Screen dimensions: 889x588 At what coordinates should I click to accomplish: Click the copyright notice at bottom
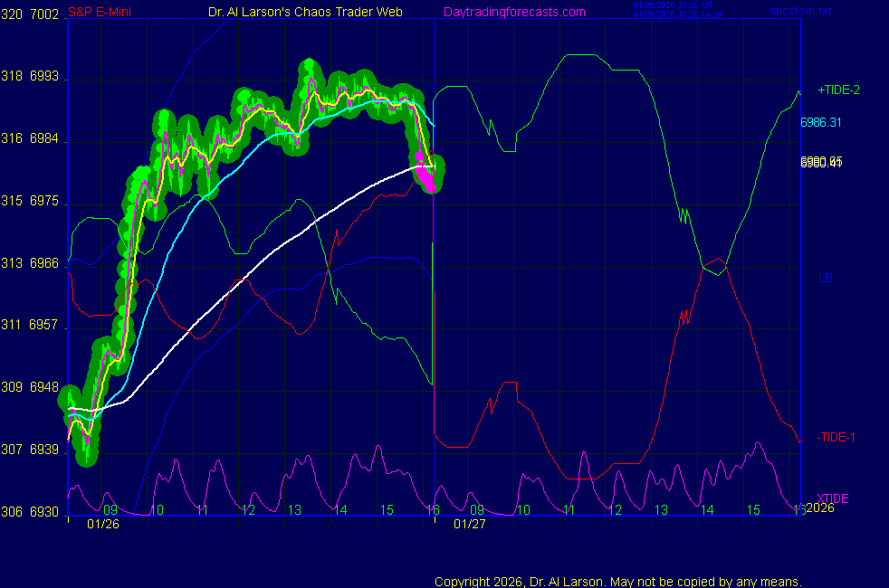pyautogui.click(x=618, y=582)
